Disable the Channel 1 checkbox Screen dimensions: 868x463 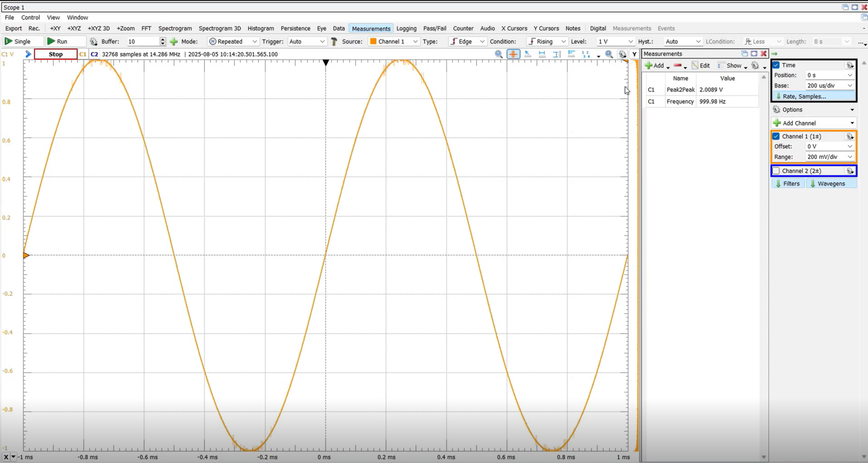[777, 136]
